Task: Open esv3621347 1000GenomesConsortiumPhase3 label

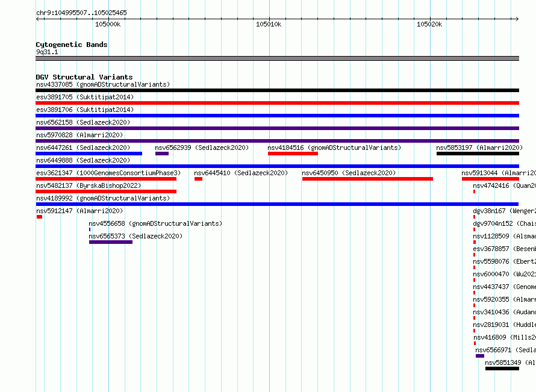Action: (108, 173)
